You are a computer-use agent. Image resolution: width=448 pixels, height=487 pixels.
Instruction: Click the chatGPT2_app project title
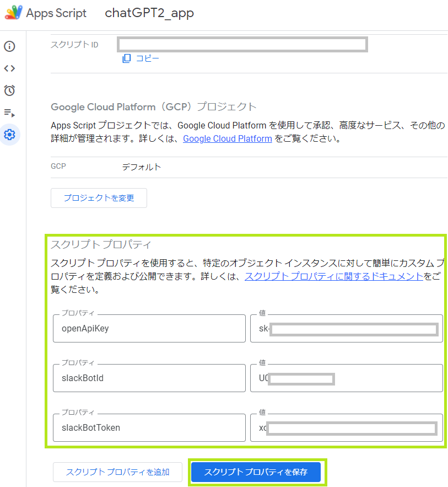click(149, 13)
